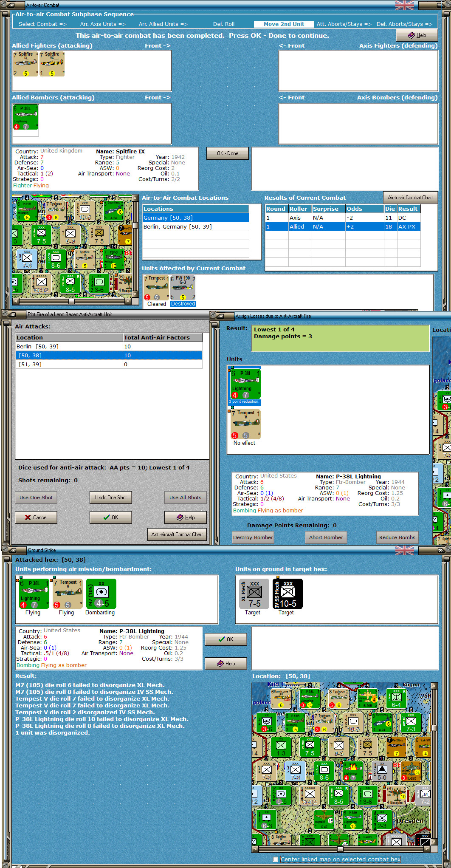Click Tempest V in Ground Strike flying units

tap(68, 594)
